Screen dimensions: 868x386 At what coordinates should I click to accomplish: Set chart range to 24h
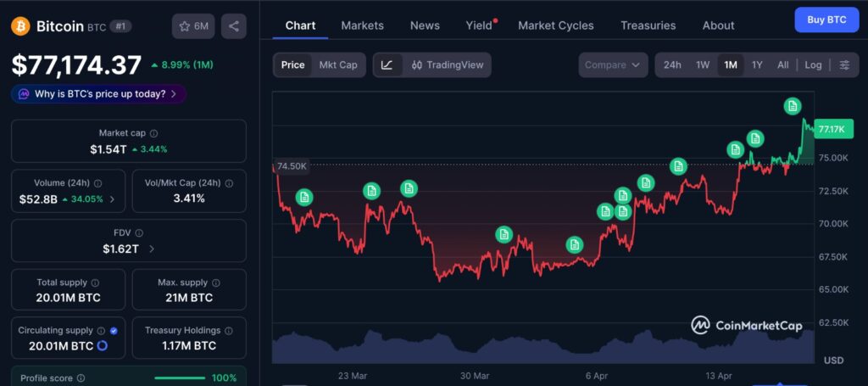click(672, 64)
